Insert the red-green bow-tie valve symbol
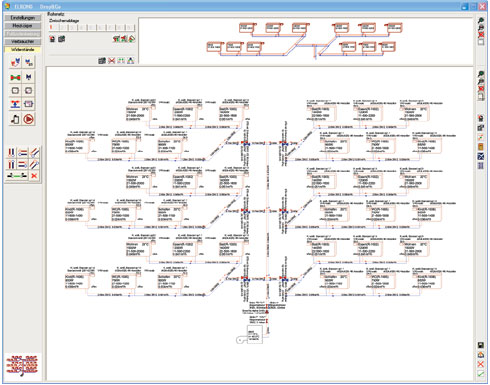 (15, 77)
